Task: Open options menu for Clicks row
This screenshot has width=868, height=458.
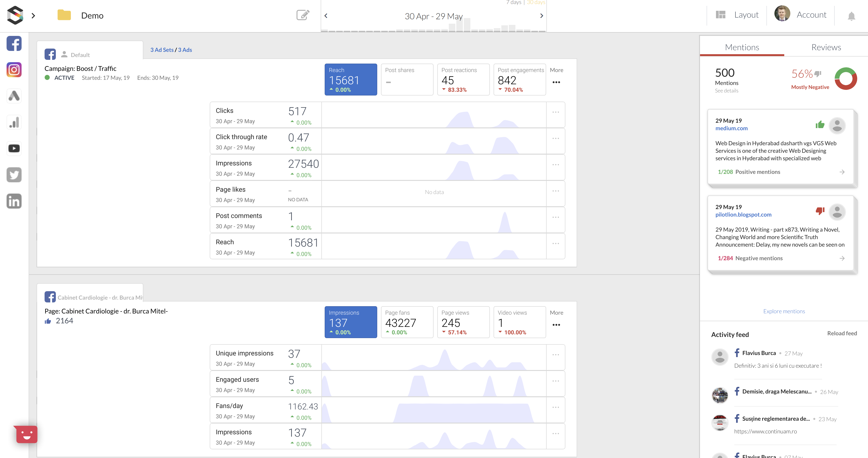Action: (555, 112)
